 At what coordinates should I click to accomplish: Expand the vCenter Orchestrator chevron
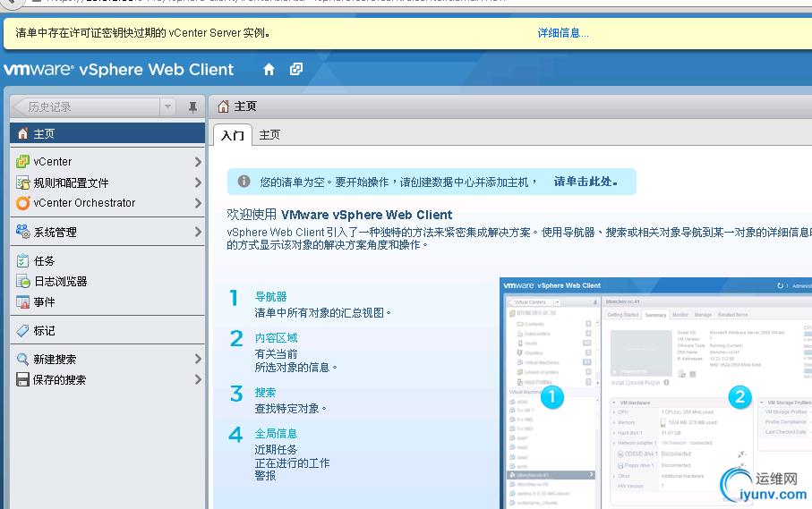(198, 203)
